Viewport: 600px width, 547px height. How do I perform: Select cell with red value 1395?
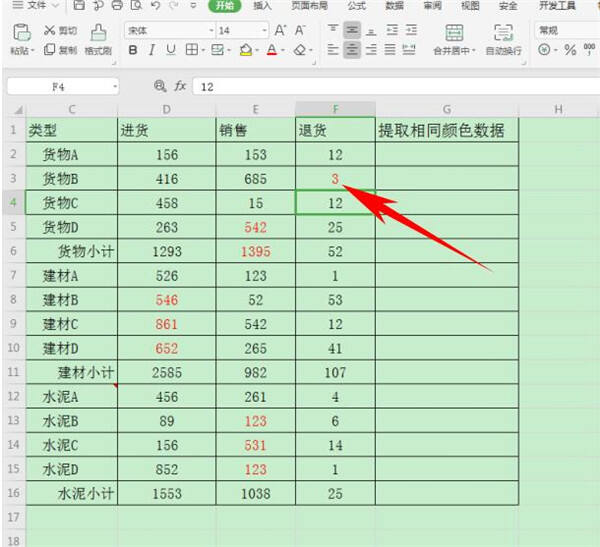coord(255,251)
